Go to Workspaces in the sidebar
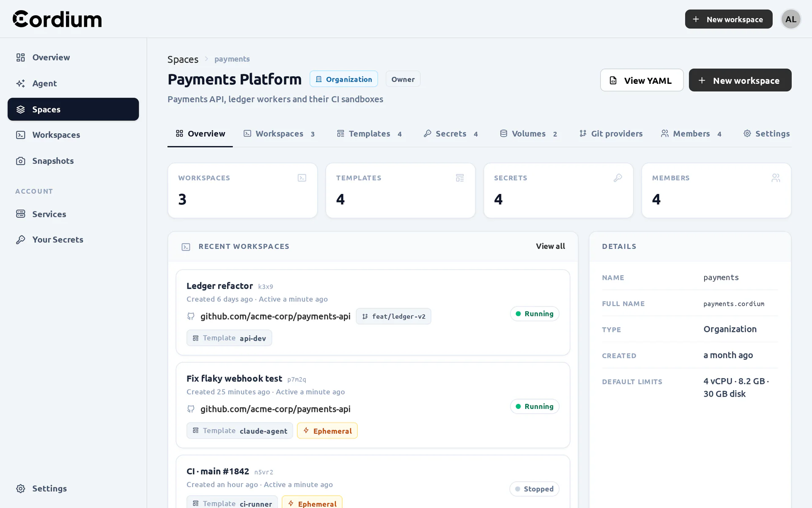The image size is (812, 508). (73, 135)
